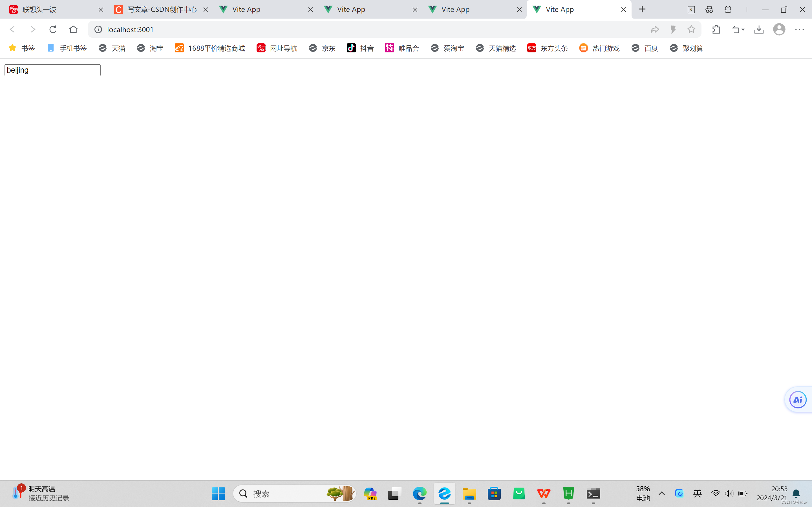Viewport: 812px width, 507px height.
Task: Click the floating AI assistant button
Action: tap(798, 399)
